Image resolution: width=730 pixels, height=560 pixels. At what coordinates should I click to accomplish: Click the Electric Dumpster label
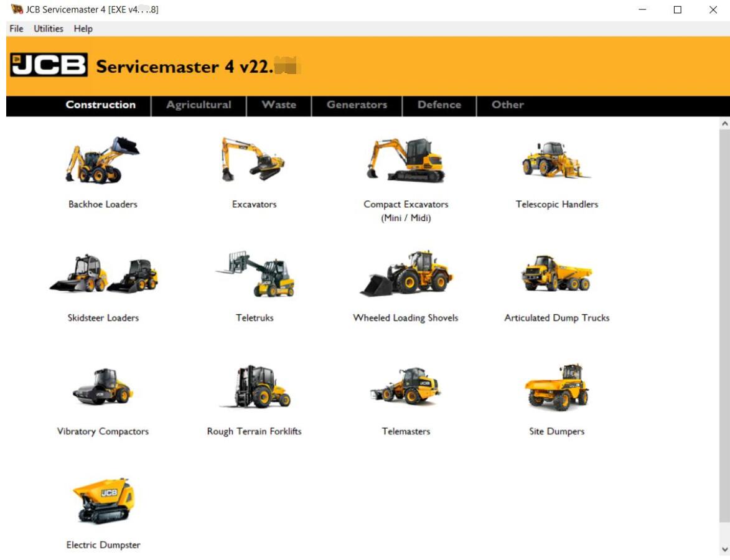pyautogui.click(x=103, y=545)
